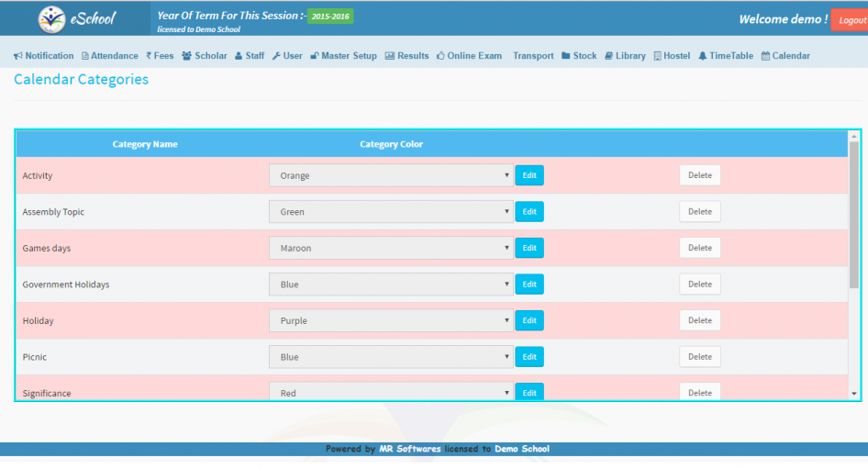
Task: Expand the Holiday color dropdown showing Purple
Action: coord(391,321)
